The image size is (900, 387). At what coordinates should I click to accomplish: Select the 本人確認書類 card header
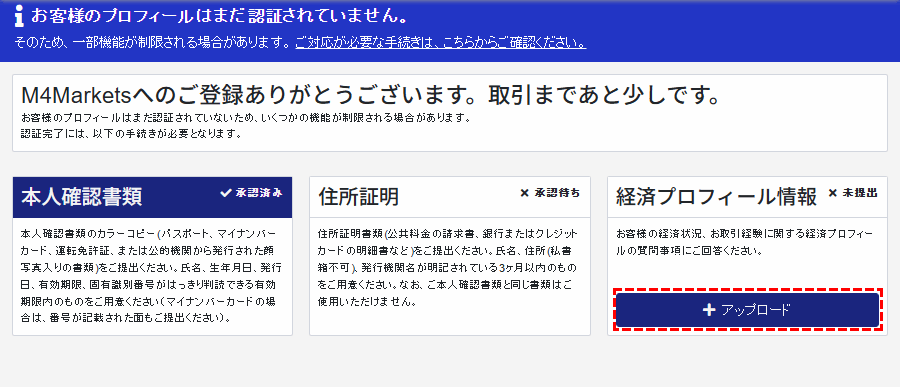152,197
